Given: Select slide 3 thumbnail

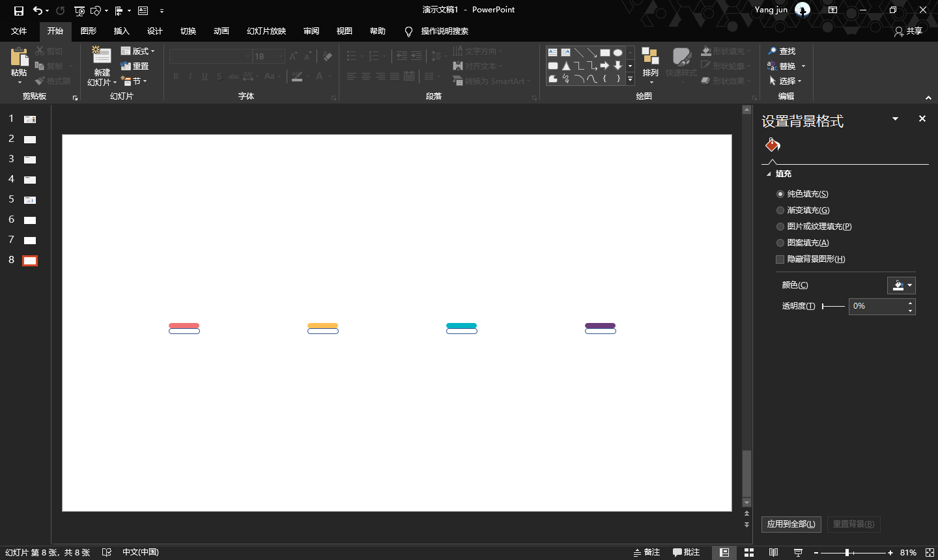Looking at the screenshot, I should pos(30,160).
